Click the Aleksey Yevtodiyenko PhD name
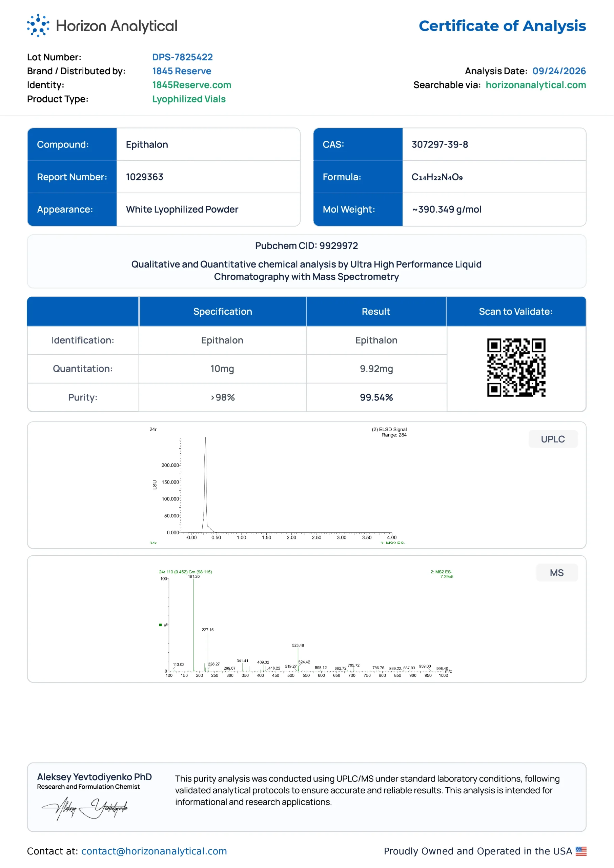 pyautogui.click(x=94, y=777)
